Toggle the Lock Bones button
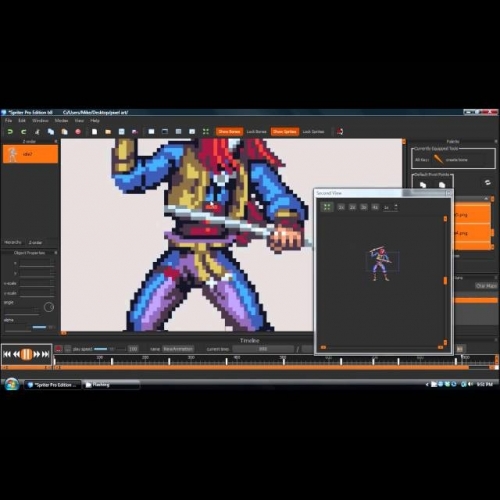This screenshot has width=500, height=500. pos(257,132)
